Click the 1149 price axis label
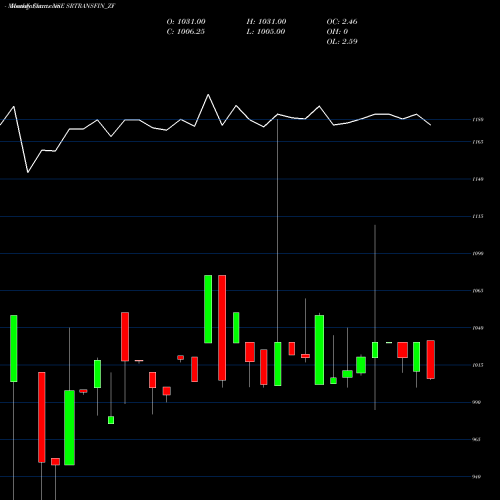The image size is (500, 500). point(478,179)
